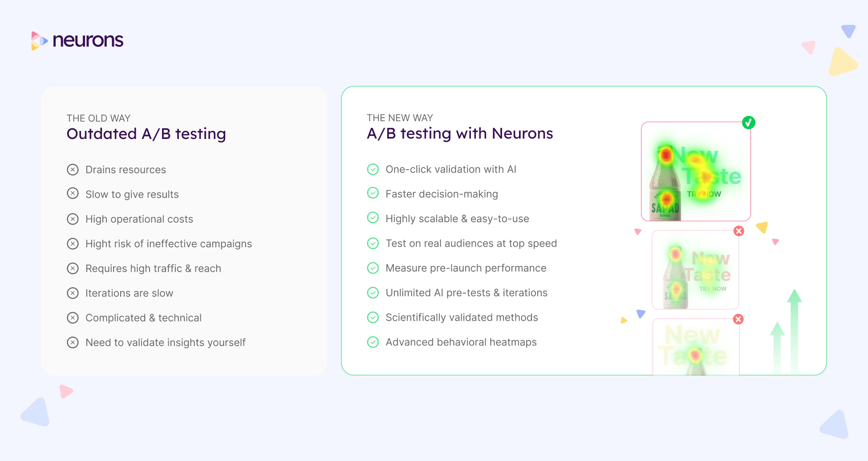
Task: Select the faded middle heatmap thumbnail
Action: click(x=695, y=270)
